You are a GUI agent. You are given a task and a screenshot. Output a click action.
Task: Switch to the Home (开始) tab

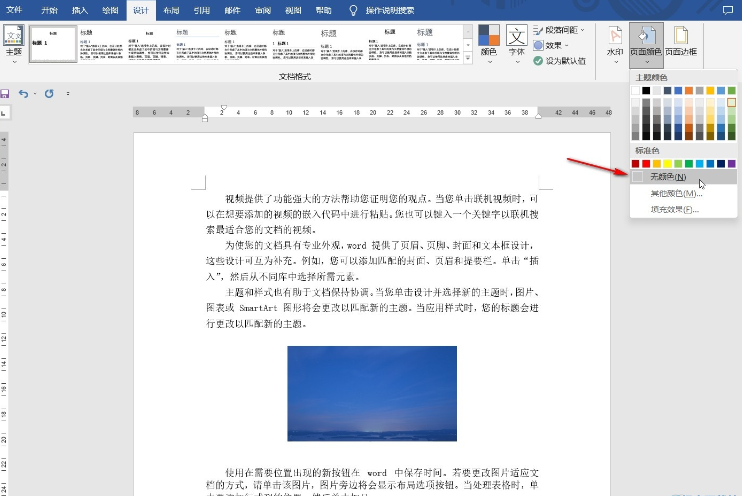pyautogui.click(x=49, y=10)
